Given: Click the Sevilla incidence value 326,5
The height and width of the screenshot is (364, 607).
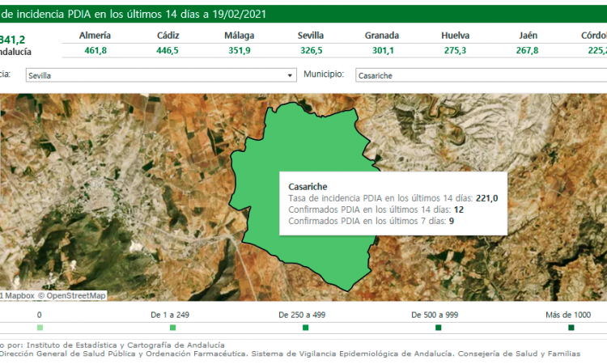Looking at the screenshot, I should coord(311,50).
